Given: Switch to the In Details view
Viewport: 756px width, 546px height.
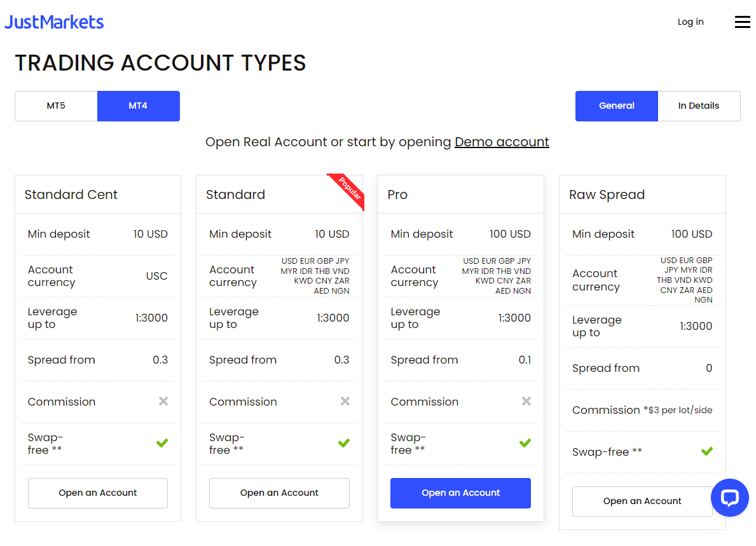Looking at the screenshot, I should [x=698, y=106].
